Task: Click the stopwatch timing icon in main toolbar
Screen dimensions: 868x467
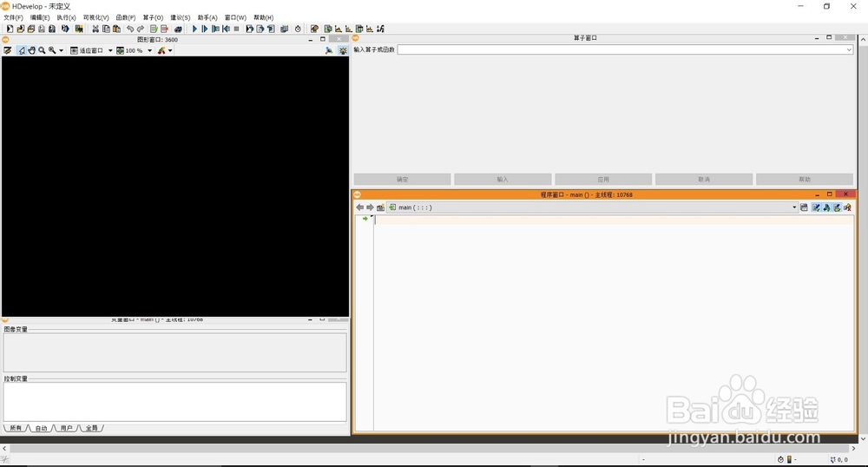Action: [x=298, y=29]
